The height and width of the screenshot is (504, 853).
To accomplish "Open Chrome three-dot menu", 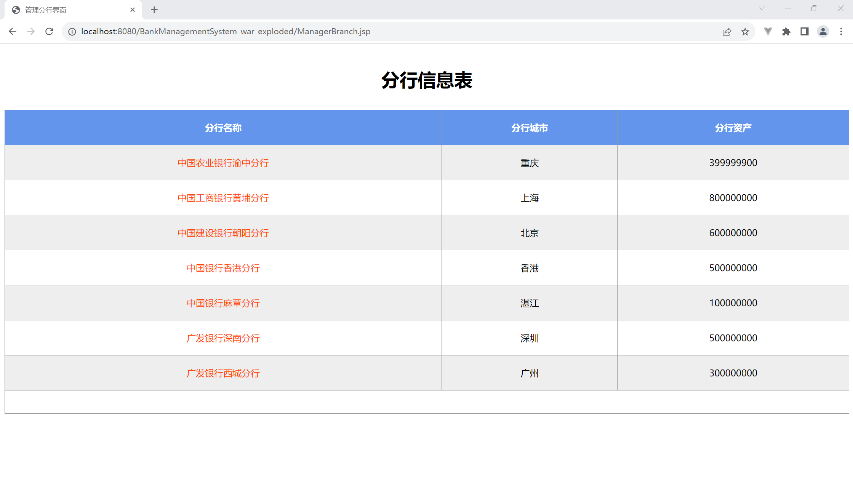I will pyautogui.click(x=841, y=32).
